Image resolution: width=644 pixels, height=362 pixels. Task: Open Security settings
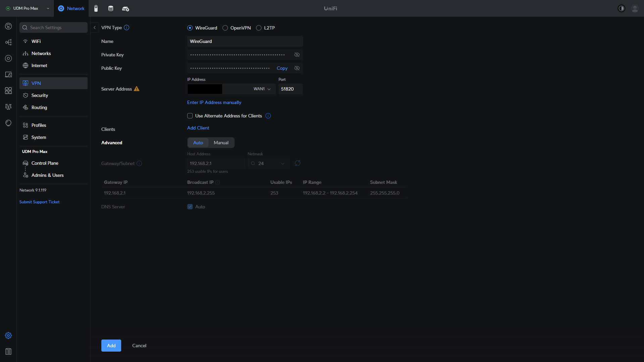tap(53, 95)
